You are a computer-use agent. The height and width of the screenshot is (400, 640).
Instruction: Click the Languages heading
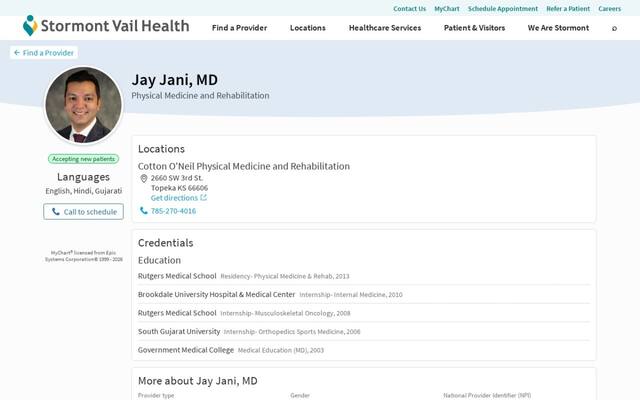pyautogui.click(x=83, y=177)
